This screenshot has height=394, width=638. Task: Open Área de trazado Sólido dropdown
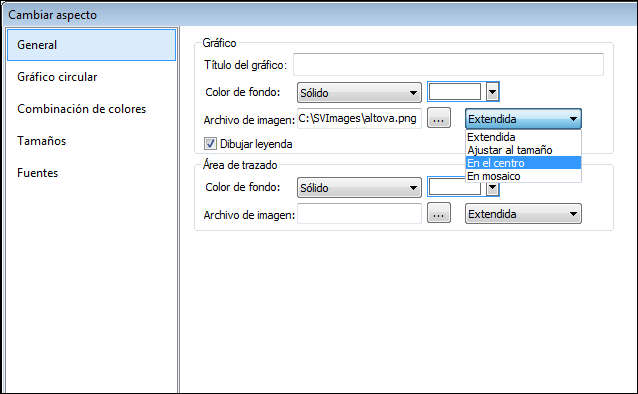359,188
